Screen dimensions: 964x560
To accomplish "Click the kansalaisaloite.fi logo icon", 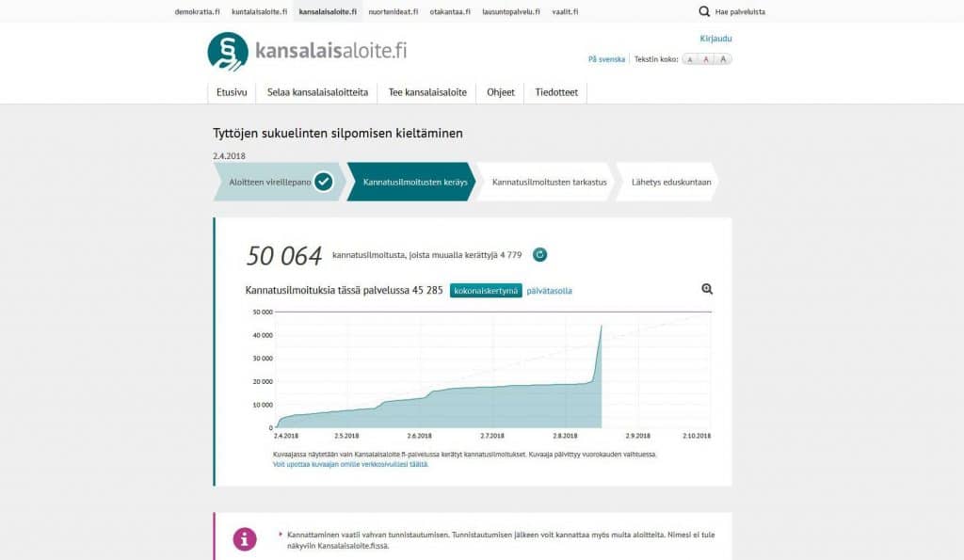I will click(228, 52).
